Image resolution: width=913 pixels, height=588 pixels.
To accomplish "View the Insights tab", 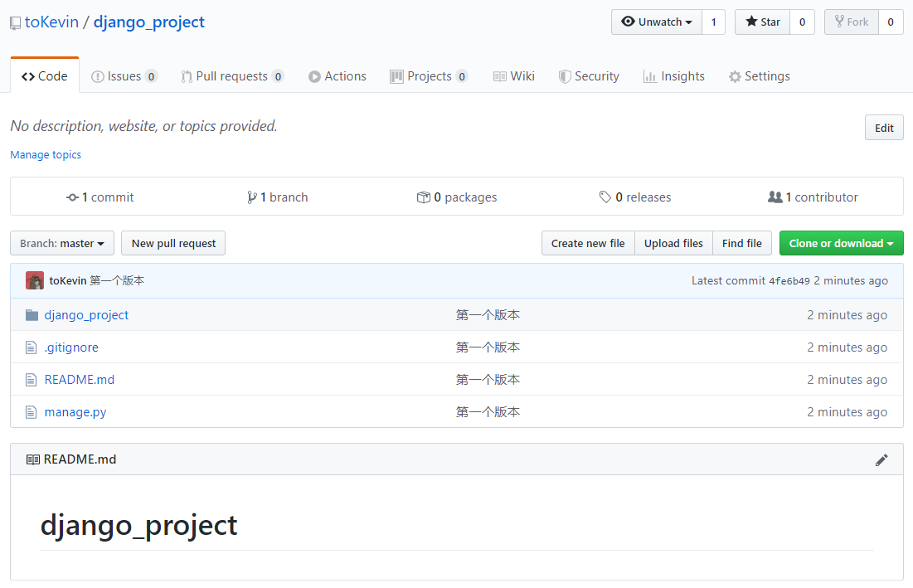I will coord(674,76).
